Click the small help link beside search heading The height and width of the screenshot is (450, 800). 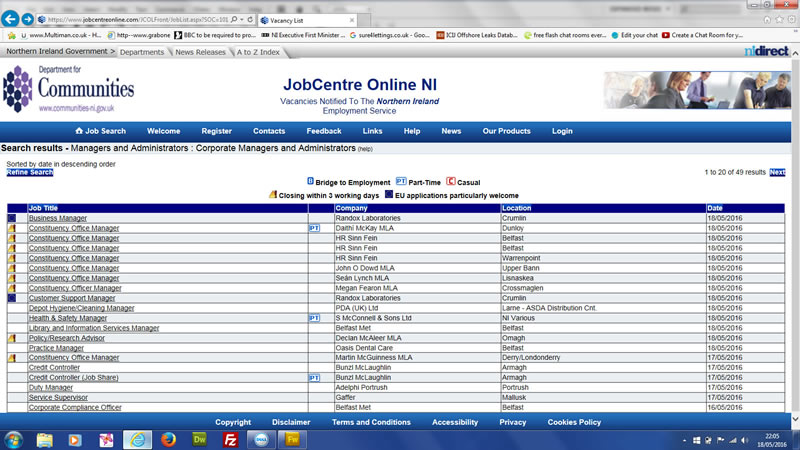365,149
